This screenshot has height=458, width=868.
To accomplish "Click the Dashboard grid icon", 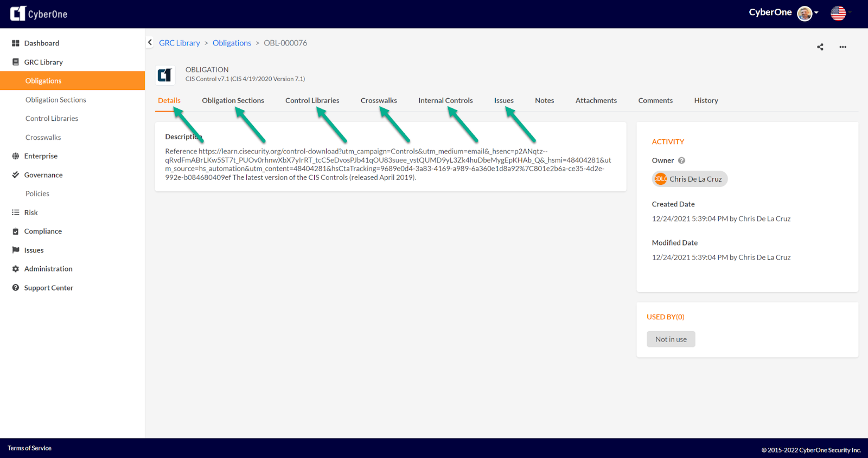I will tap(16, 43).
